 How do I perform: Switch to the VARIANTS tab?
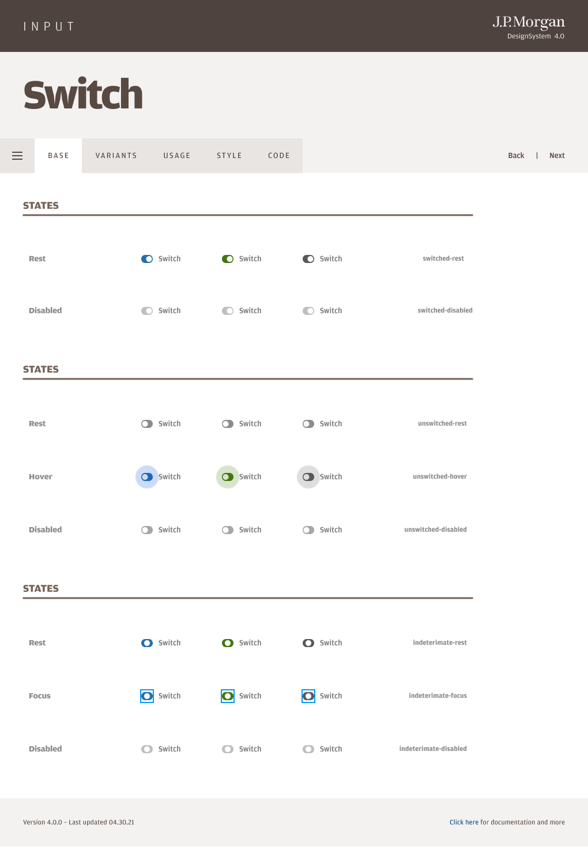click(x=116, y=156)
